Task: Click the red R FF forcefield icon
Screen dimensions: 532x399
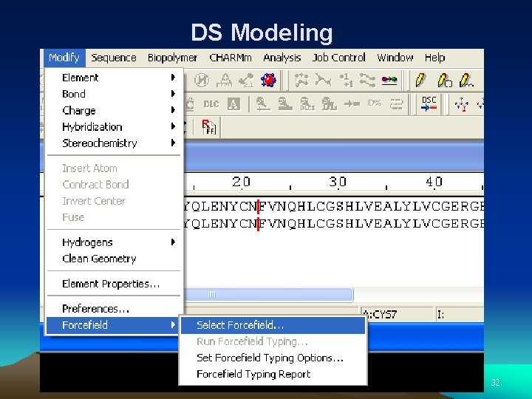Action: pos(208,127)
